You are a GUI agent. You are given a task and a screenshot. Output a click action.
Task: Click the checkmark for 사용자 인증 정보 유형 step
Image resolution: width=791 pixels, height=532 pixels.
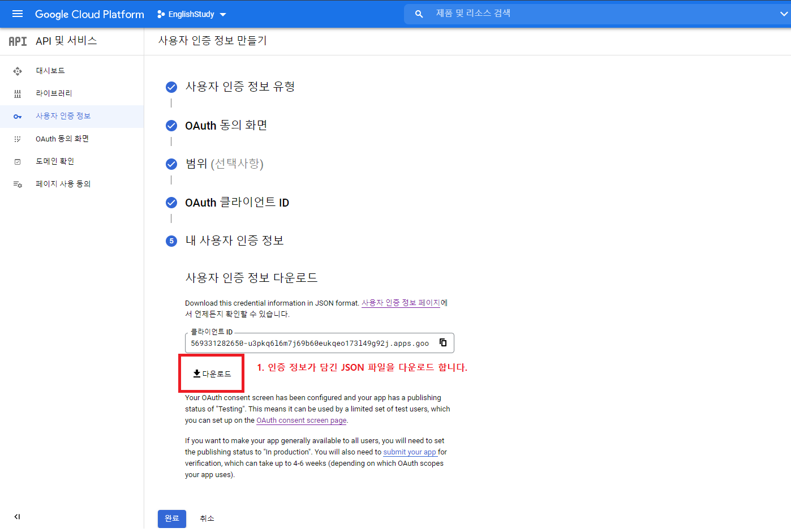171,87
